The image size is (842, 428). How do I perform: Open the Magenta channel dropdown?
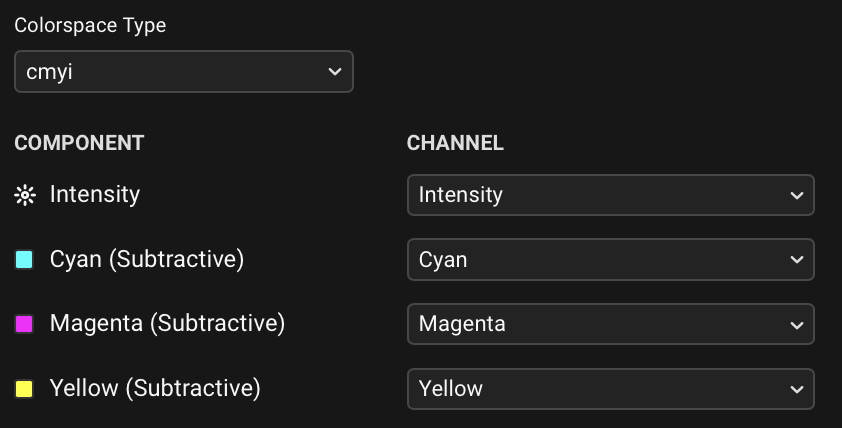pos(611,324)
